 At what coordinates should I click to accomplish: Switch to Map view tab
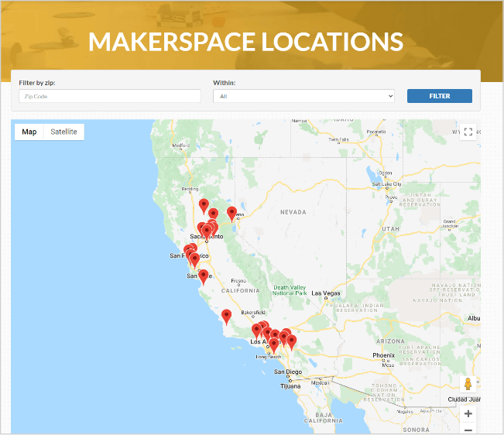point(29,132)
